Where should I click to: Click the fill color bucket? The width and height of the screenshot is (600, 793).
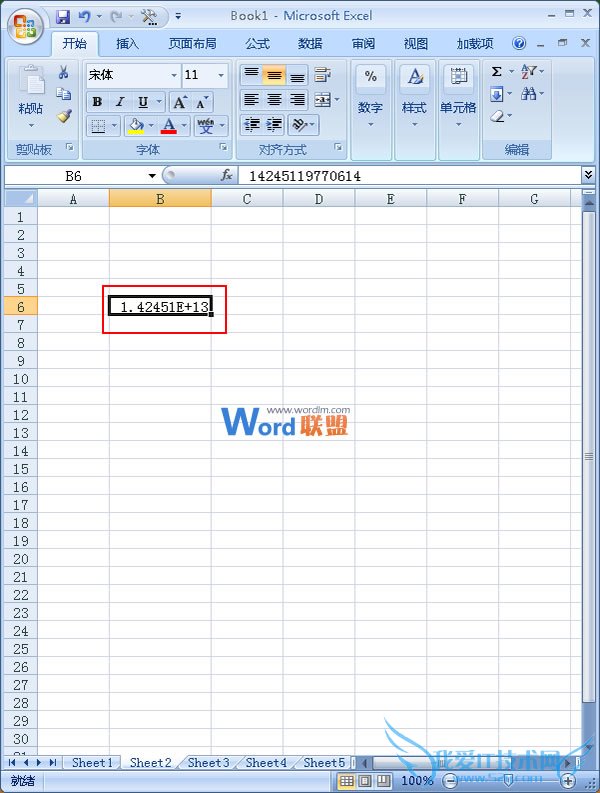[136, 125]
